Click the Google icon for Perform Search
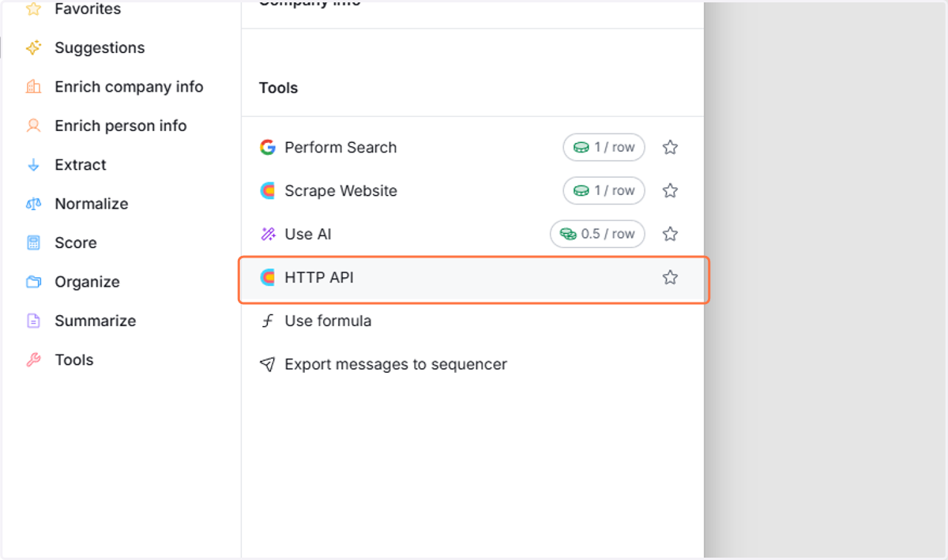The height and width of the screenshot is (560, 948). (x=268, y=148)
